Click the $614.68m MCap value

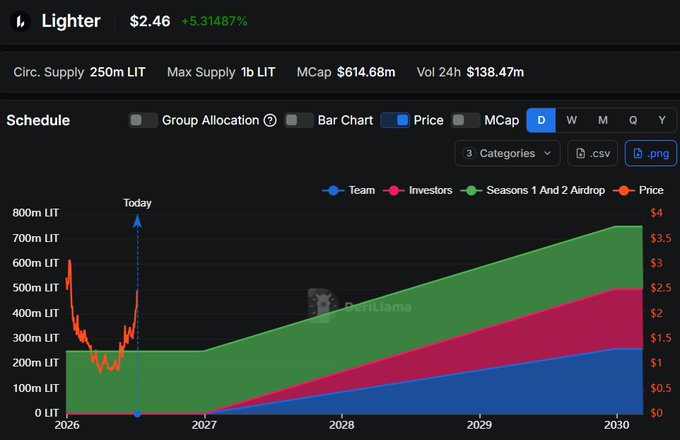pos(366,72)
